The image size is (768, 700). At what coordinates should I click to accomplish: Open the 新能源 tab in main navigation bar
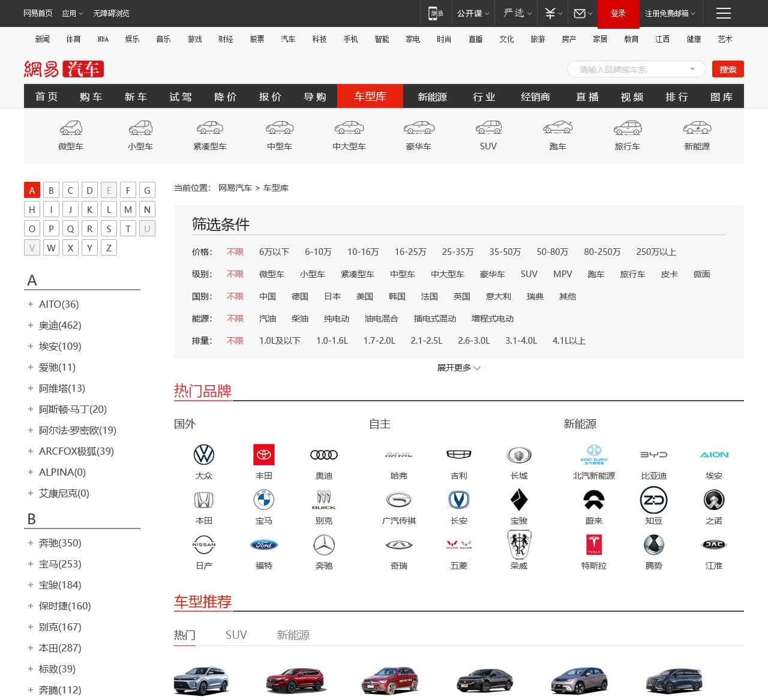(x=433, y=97)
